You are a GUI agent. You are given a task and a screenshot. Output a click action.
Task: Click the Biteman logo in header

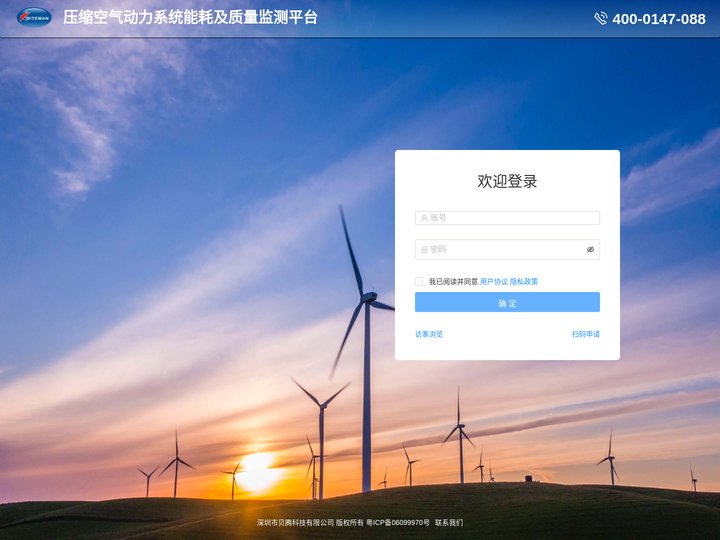coord(34,17)
